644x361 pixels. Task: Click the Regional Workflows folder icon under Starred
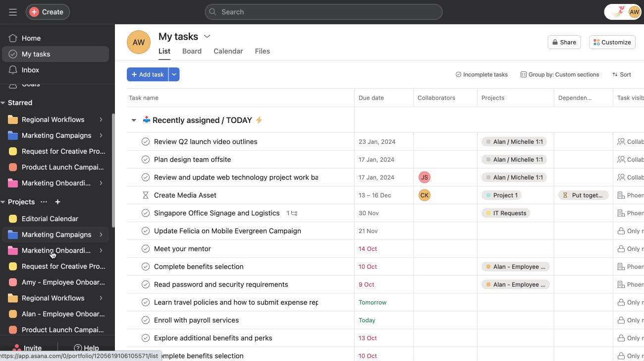click(13, 120)
